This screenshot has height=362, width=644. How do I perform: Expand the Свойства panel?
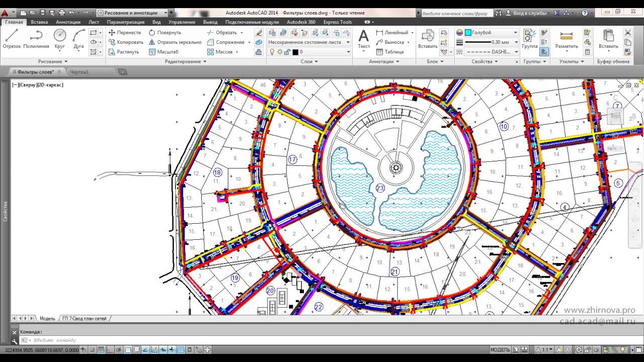(x=485, y=61)
